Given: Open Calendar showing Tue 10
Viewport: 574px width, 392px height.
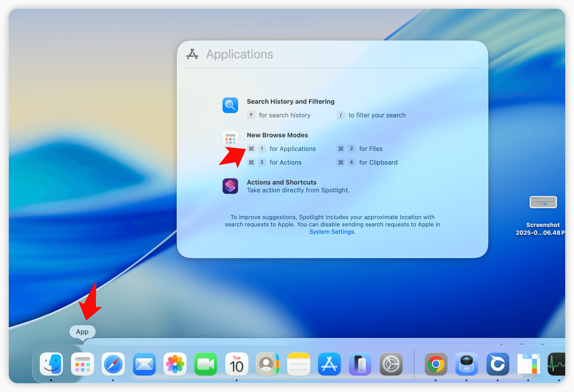Looking at the screenshot, I should pyautogui.click(x=237, y=364).
